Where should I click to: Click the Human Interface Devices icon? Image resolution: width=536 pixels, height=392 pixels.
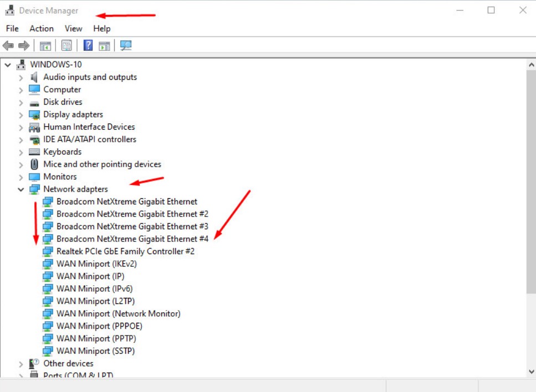tap(34, 127)
